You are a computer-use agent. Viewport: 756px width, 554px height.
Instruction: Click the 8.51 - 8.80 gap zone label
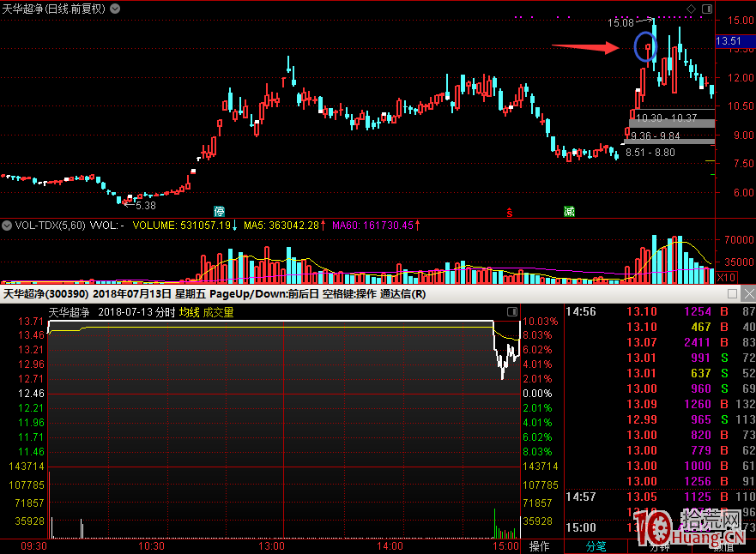click(650, 153)
